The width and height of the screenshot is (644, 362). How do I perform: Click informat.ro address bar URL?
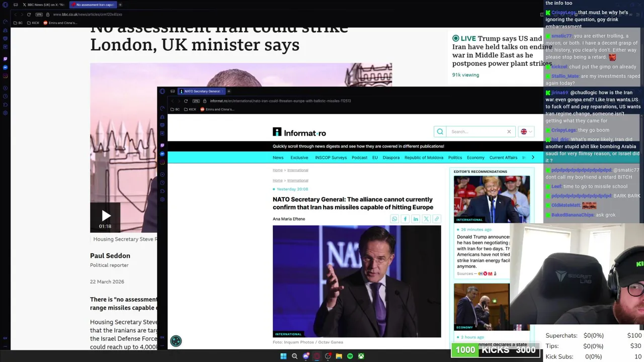[x=280, y=101]
